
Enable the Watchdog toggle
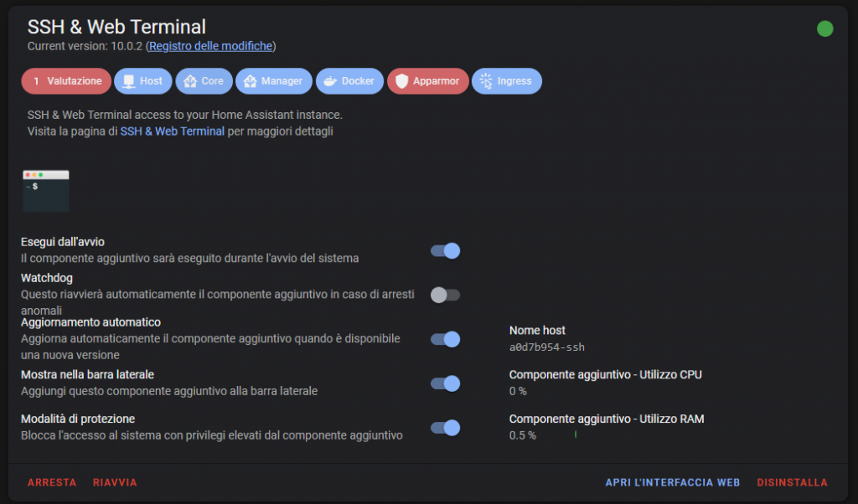point(445,296)
